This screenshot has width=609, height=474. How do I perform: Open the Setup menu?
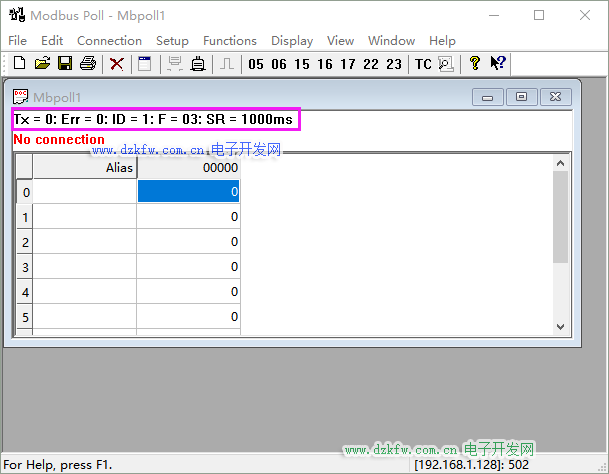pyautogui.click(x=172, y=41)
